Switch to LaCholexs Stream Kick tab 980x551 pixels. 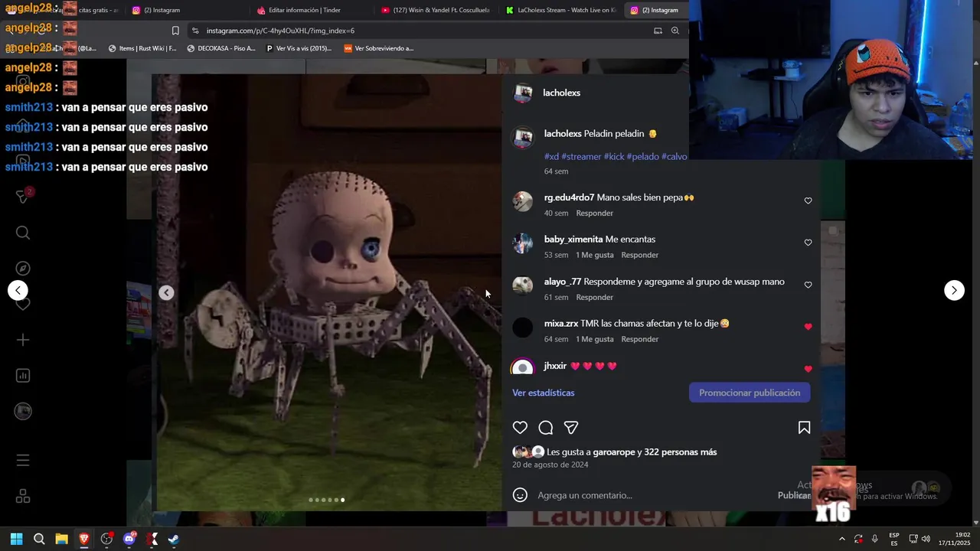tap(560, 10)
